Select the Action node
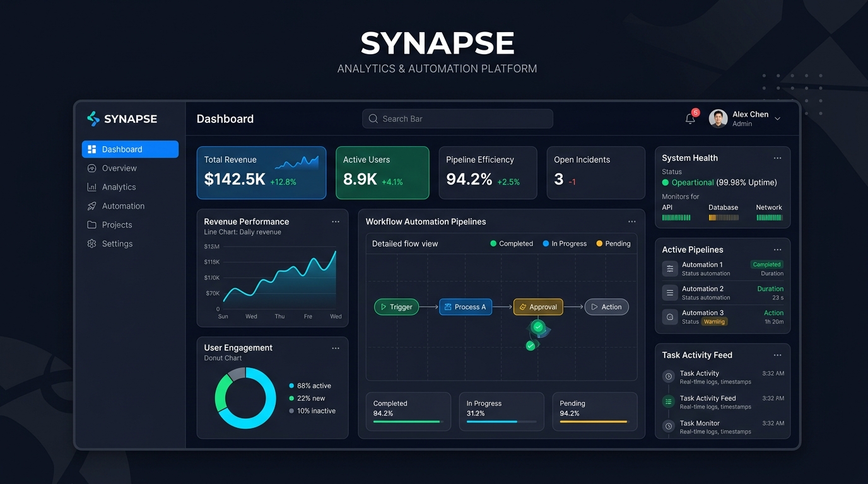This screenshot has height=484, width=868. (x=606, y=307)
